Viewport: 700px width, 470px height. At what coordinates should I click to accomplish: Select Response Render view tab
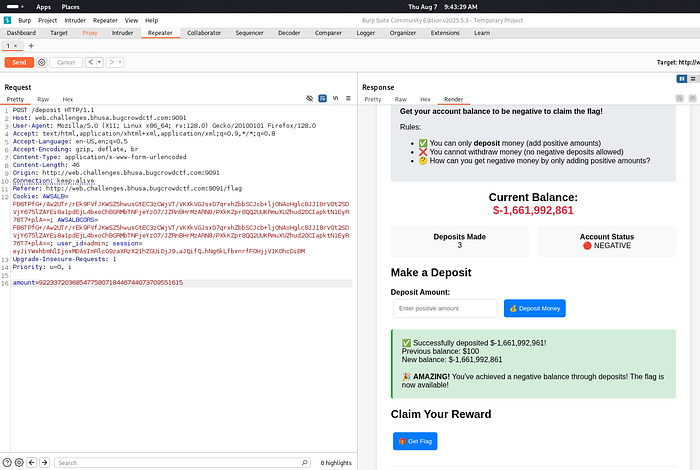[x=453, y=100]
